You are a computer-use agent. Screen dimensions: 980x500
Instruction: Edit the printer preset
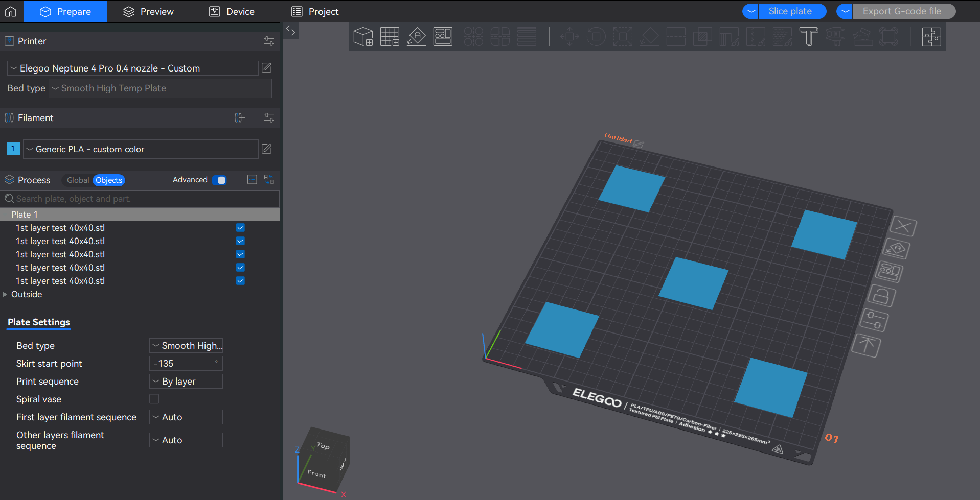click(266, 68)
